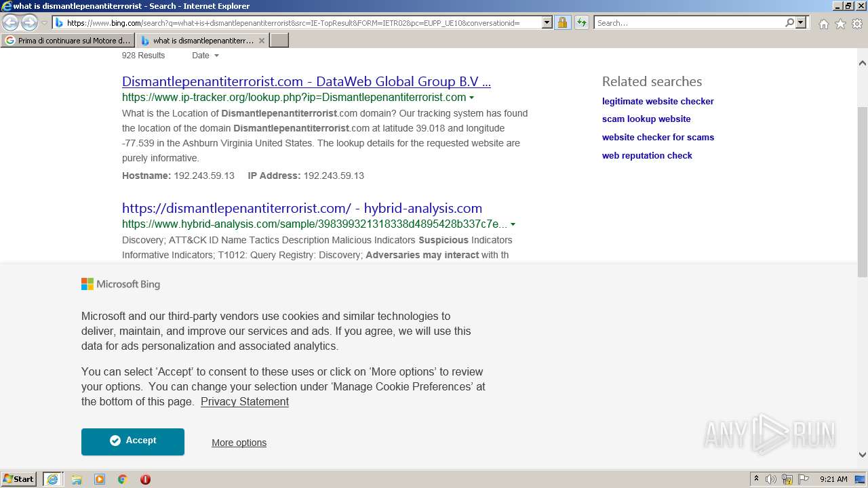
Task: Show hidden tray icons arrow
Action: click(x=756, y=479)
